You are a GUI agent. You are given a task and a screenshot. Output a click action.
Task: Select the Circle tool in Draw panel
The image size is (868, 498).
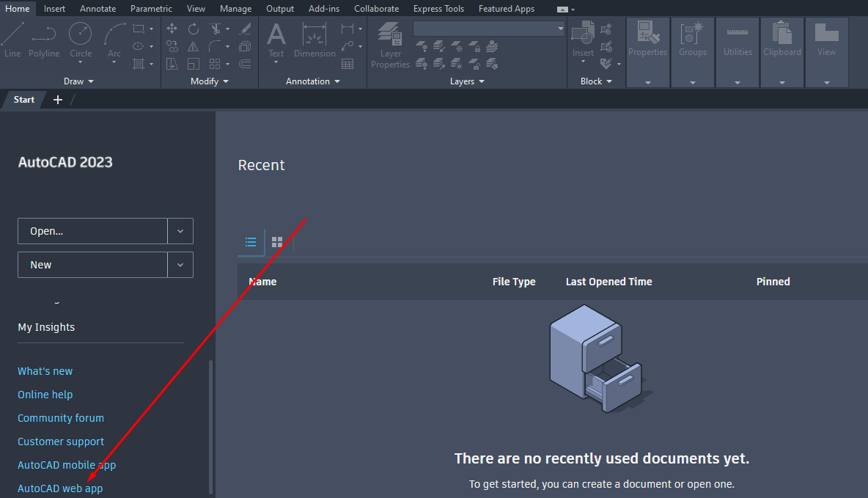click(81, 38)
